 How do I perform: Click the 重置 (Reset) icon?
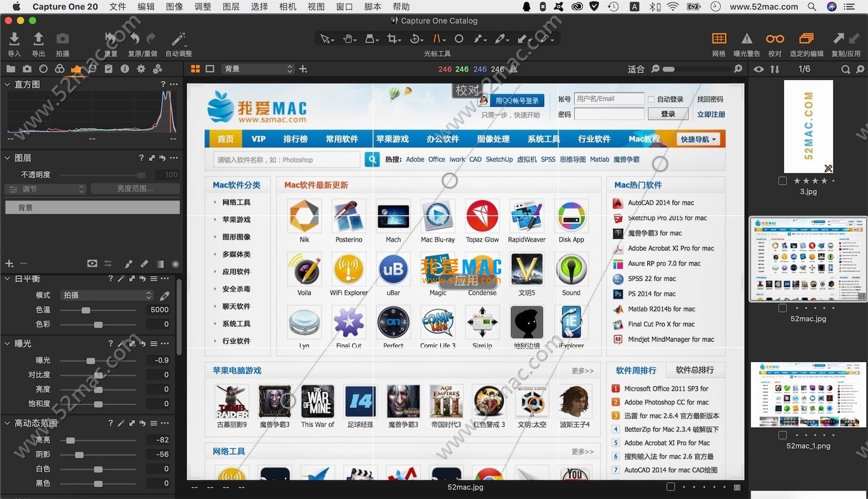pyautogui.click(x=110, y=39)
